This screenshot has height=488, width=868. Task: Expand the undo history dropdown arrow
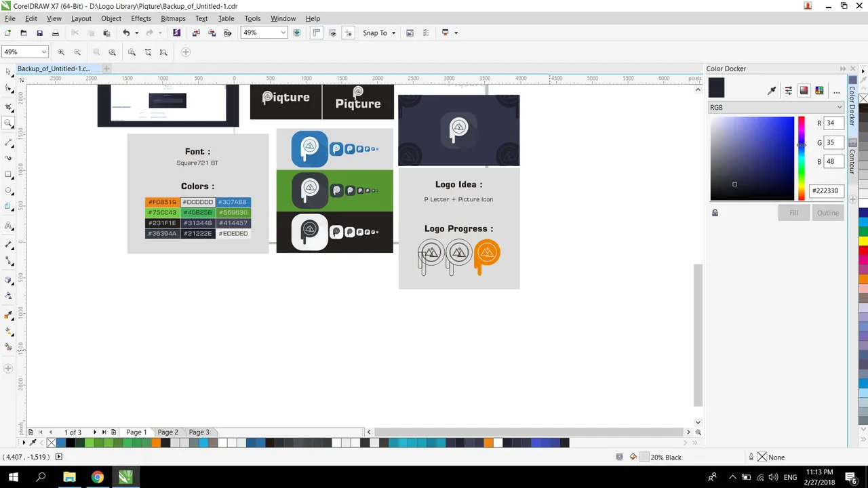(x=136, y=33)
